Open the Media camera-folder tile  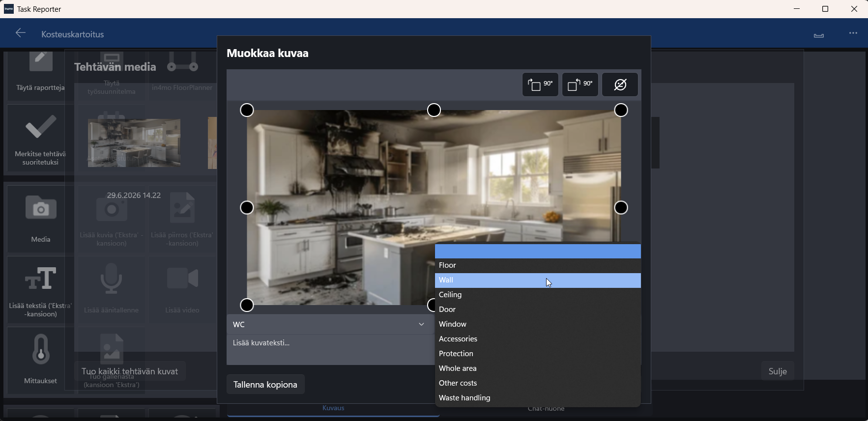tap(40, 219)
